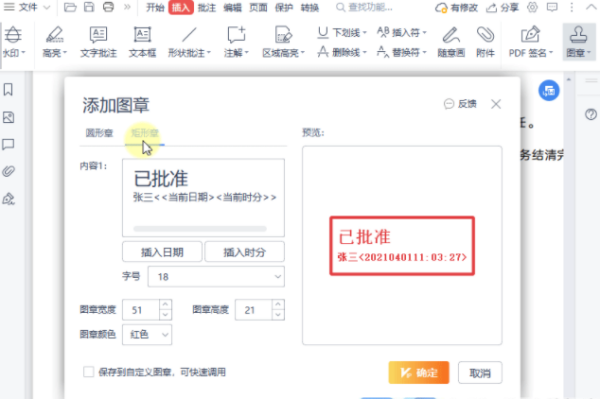Open the 保护 ribbon tab
Image resolution: width=600 pixels, height=399 pixels.
[284, 7]
